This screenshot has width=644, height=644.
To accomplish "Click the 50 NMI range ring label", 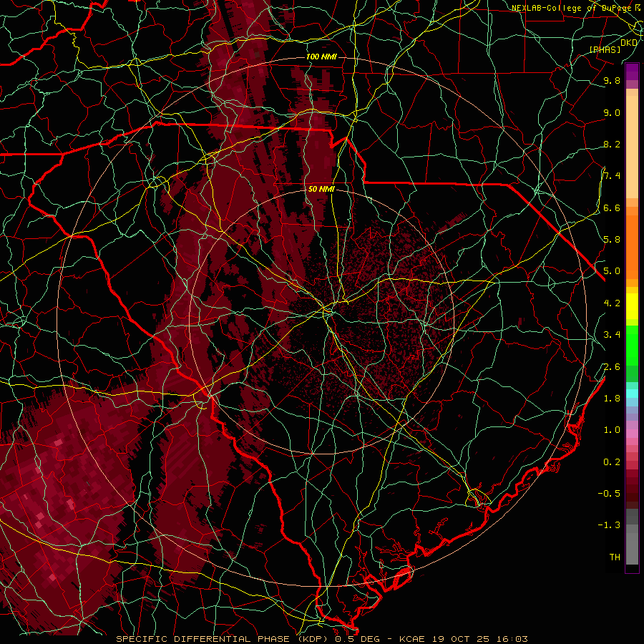I will coord(321,189).
